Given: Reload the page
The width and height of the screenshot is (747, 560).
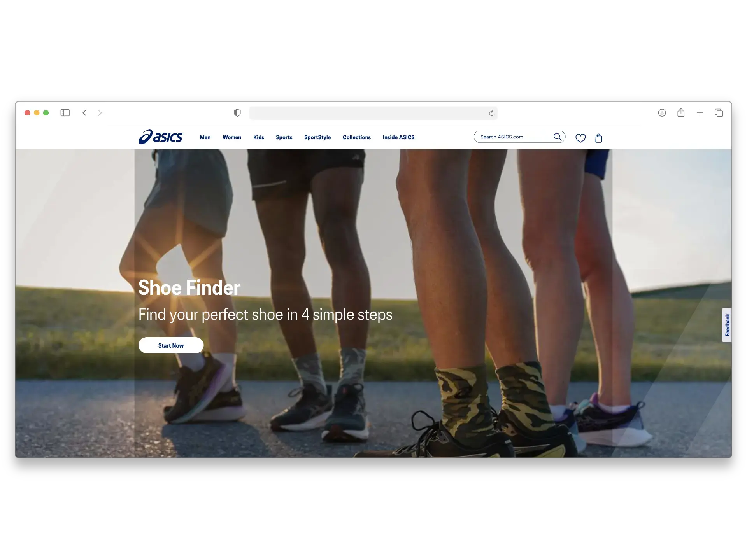Looking at the screenshot, I should 491,113.
